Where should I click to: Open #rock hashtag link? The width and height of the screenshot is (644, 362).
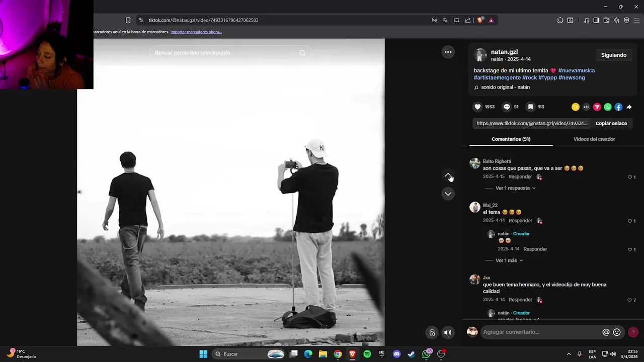tap(530, 77)
